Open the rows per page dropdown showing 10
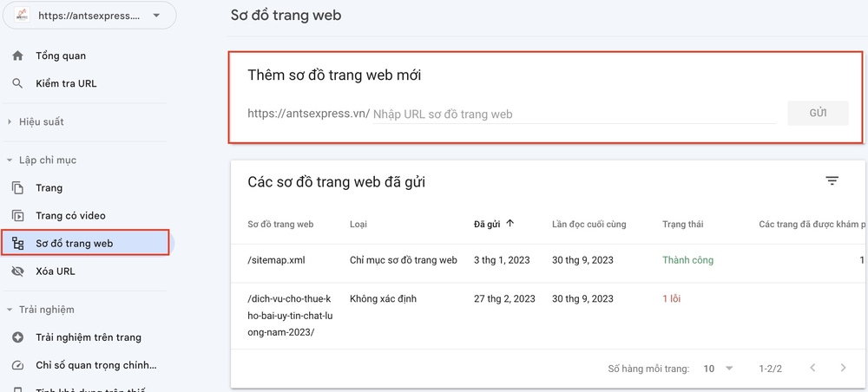This screenshot has width=868, height=392. [x=718, y=369]
